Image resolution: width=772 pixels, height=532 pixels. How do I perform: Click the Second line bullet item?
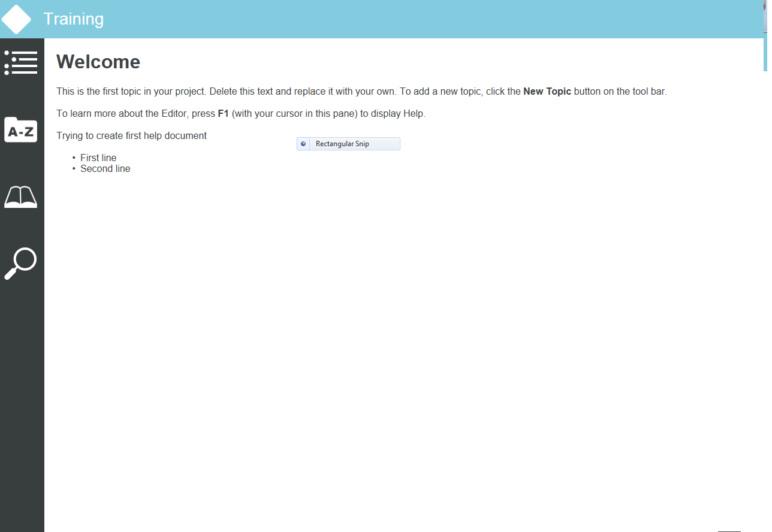[105, 168]
